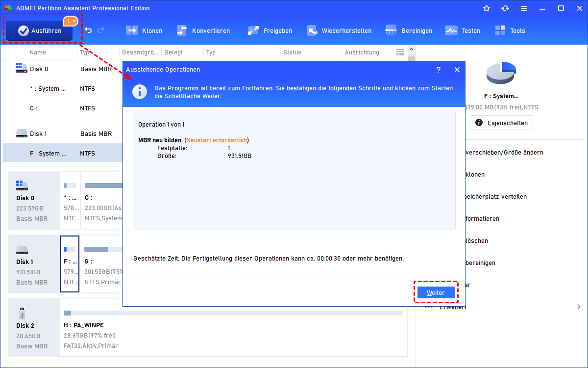This screenshot has height=368, width=588.
Task: Close the Ausstehende Operationen dialog
Action: pos(457,70)
